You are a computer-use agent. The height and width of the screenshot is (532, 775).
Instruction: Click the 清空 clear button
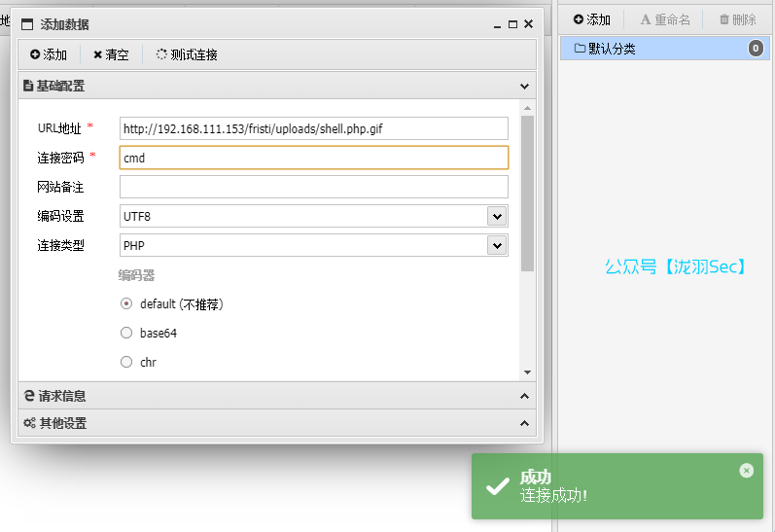click(111, 54)
